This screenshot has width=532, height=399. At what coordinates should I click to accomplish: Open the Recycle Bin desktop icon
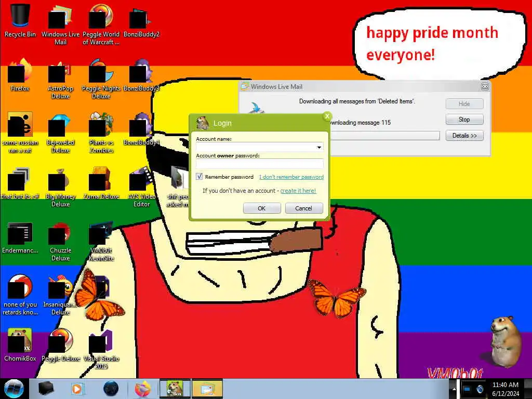pyautogui.click(x=20, y=20)
